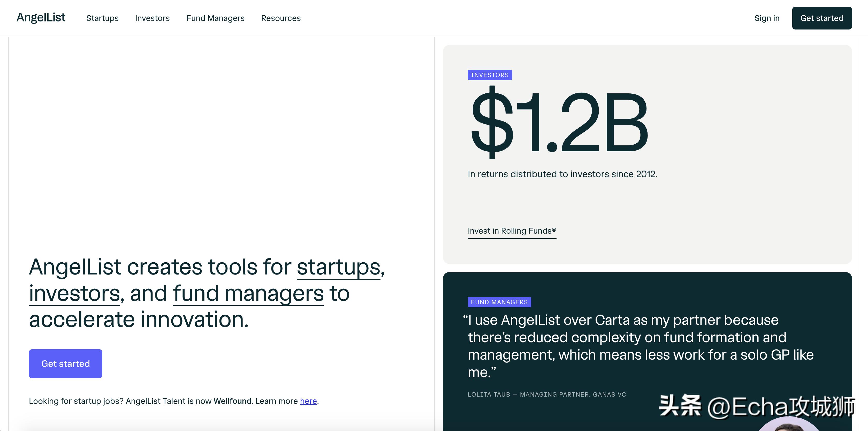Follow the underlined "startups" headline link
Screen dimensions: 868x431
(338, 267)
